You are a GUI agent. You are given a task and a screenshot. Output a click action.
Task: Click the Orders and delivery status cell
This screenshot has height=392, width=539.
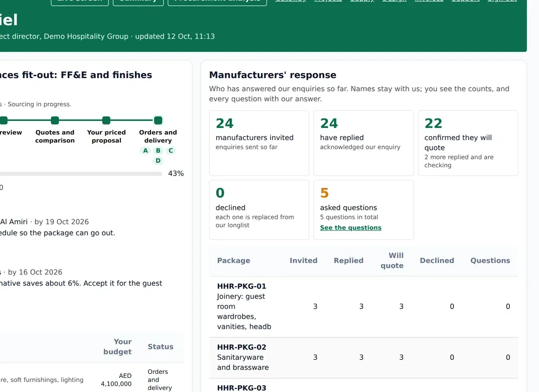pos(160,379)
